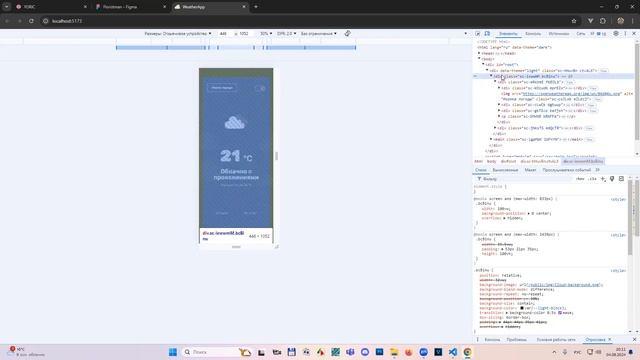
Task: Close the drawer's last tab
Action: (610, 340)
